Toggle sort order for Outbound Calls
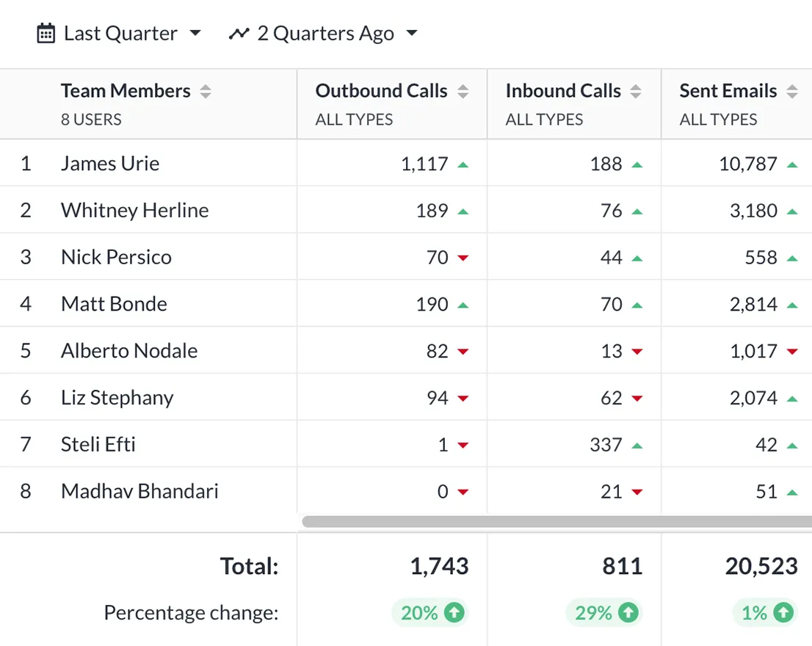 click(463, 90)
